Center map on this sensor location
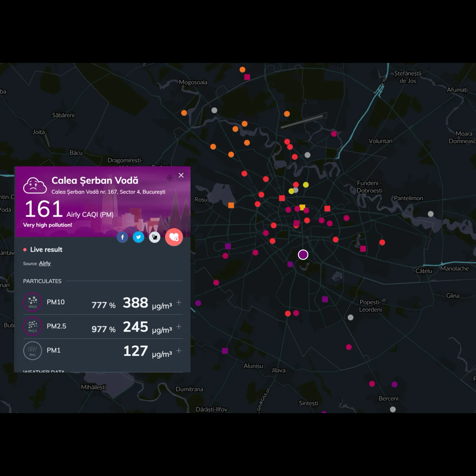 (170, 178)
